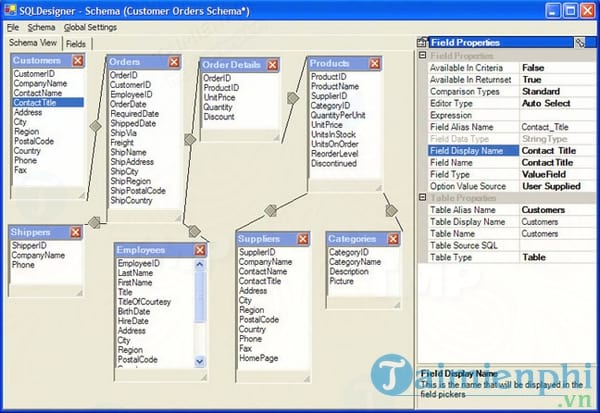Select Discount field in Order Details table

coord(219,117)
